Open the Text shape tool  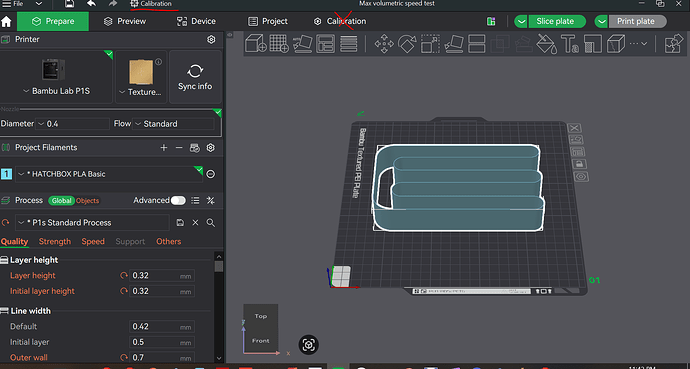569,44
